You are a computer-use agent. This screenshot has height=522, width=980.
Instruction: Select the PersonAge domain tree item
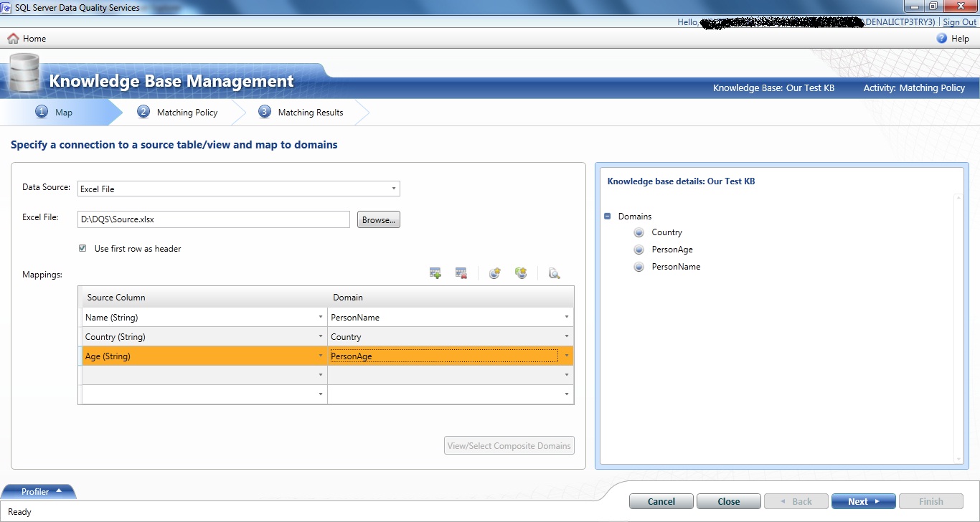coord(672,250)
